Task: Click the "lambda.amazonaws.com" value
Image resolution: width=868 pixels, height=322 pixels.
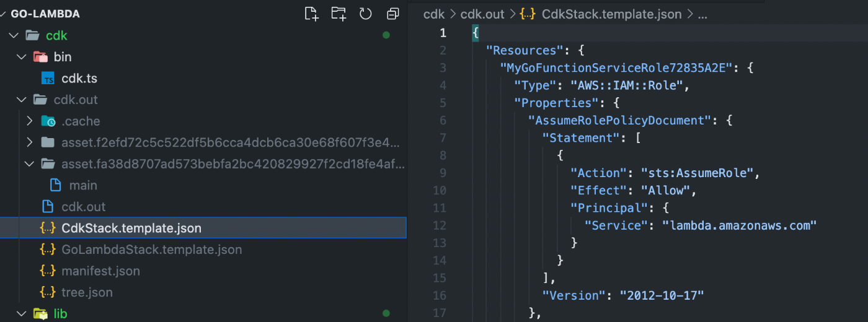Action: 740,225
